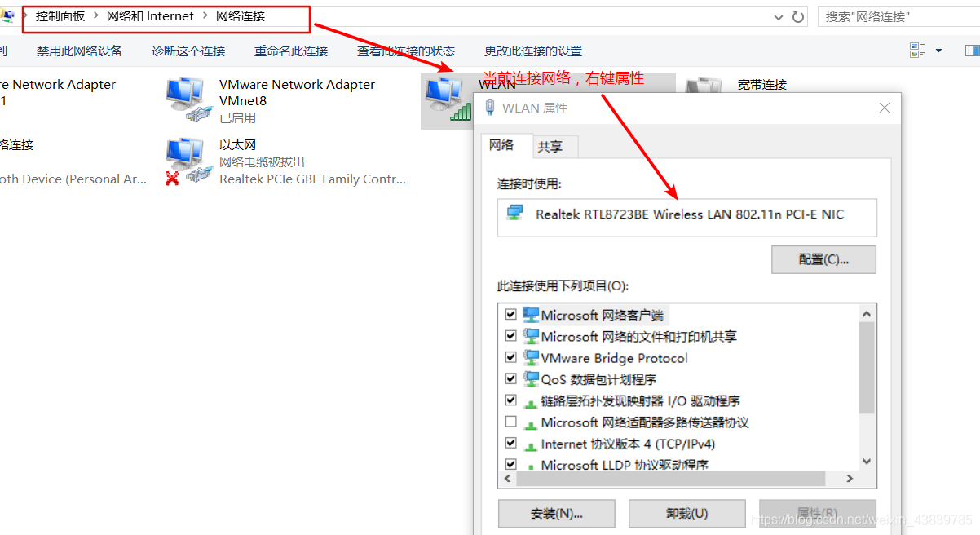The height and width of the screenshot is (535, 980).
Task: Select the WLAN connection icon
Action: [448, 99]
